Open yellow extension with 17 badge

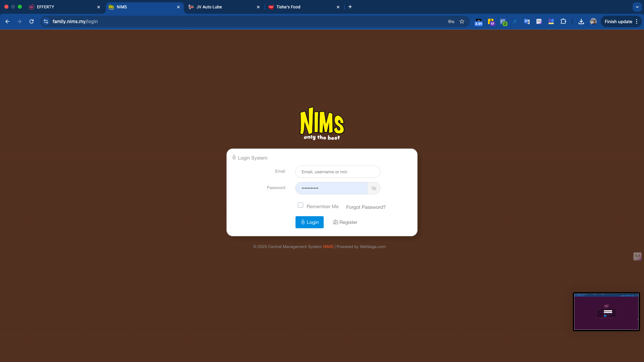pos(491,22)
